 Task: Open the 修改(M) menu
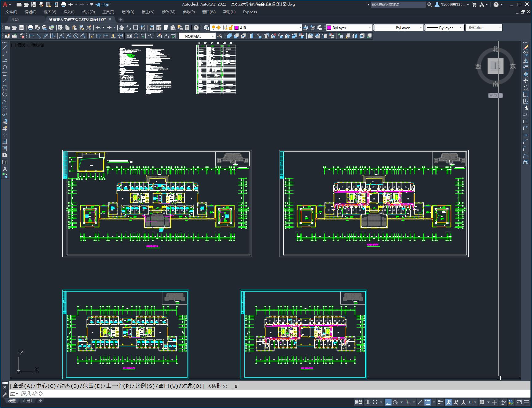click(168, 12)
